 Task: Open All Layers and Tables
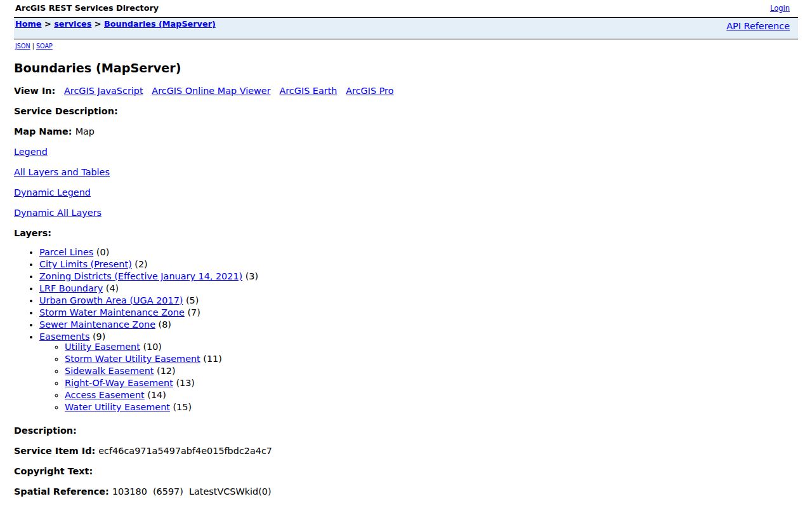[x=62, y=172]
